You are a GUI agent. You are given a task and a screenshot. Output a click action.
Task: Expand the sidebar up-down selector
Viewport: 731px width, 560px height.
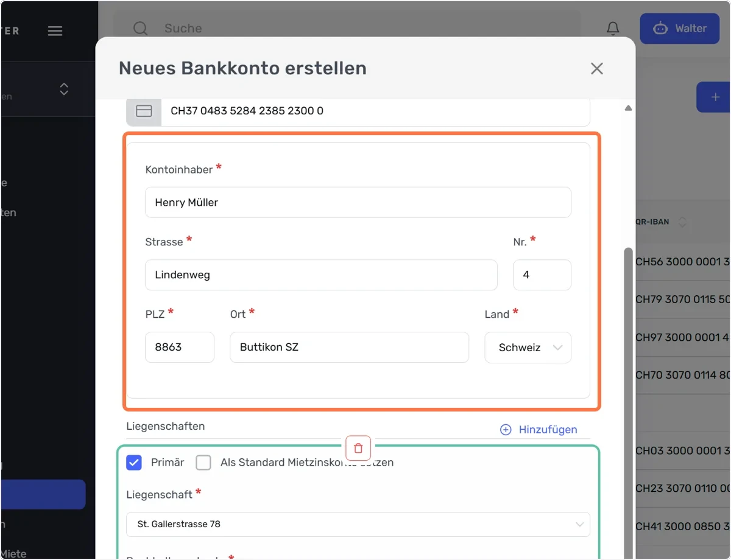coord(64,89)
